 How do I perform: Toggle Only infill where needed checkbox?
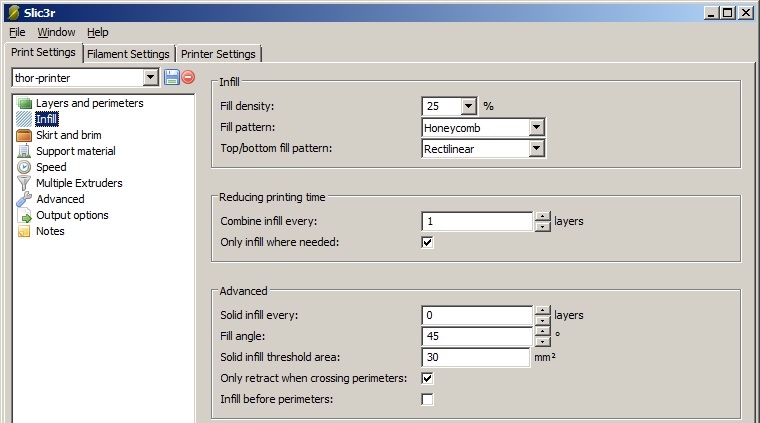point(427,242)
